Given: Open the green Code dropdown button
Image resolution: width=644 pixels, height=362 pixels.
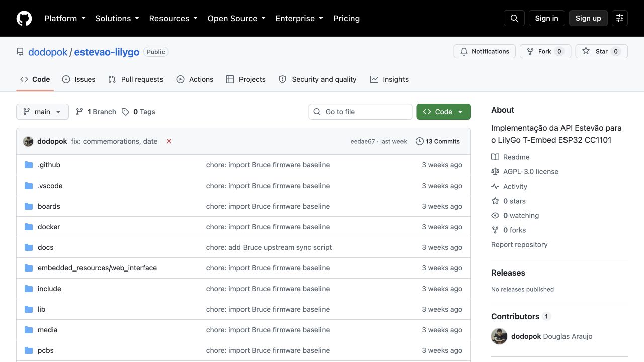Looking at the screenshot, I should click(x=443, y=112).
